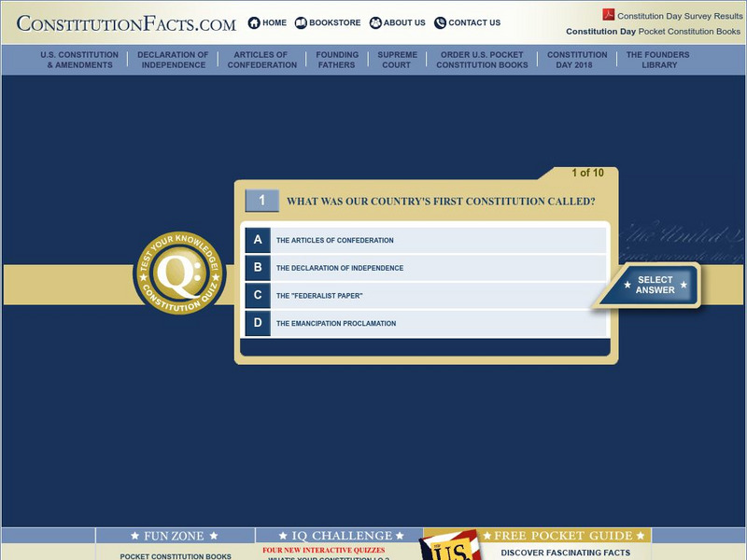Viewport: 747px width, 560px height.
Task: Open the ABOUT US link
Action: coord(404,22)
